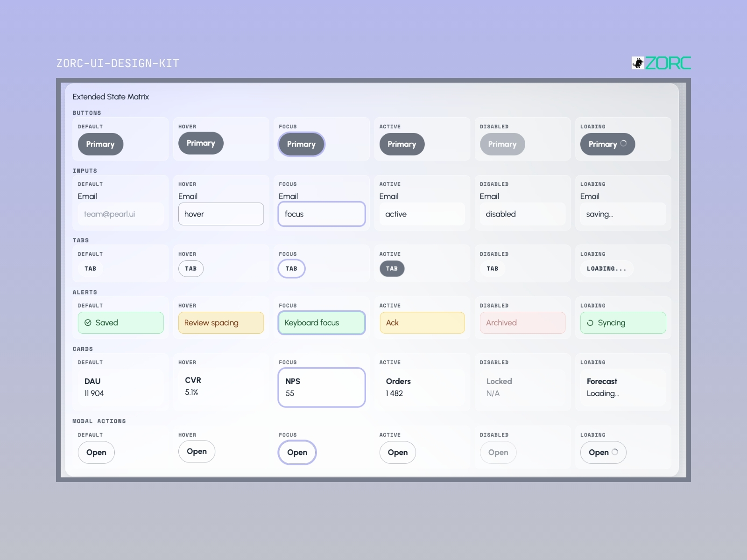This screenshot has height=560, width=747.
Task: Click the focused Primary button
Action: tap(301, 144)
